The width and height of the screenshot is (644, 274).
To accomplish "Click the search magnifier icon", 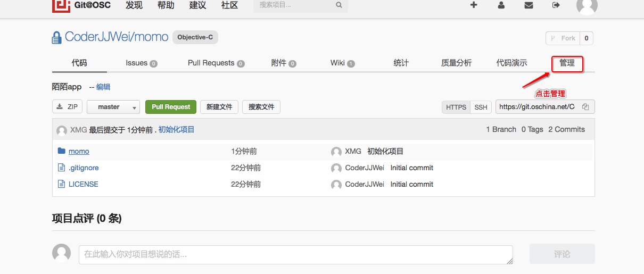I will 339,5.
